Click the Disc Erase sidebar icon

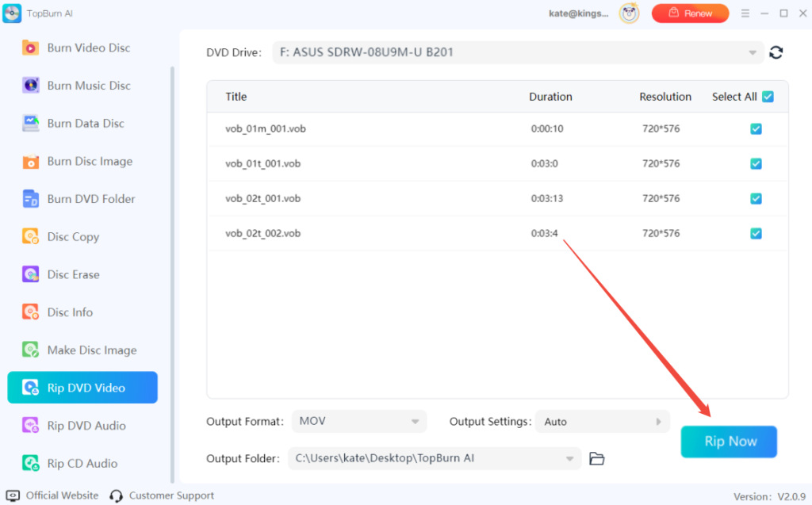pos(31,274)
